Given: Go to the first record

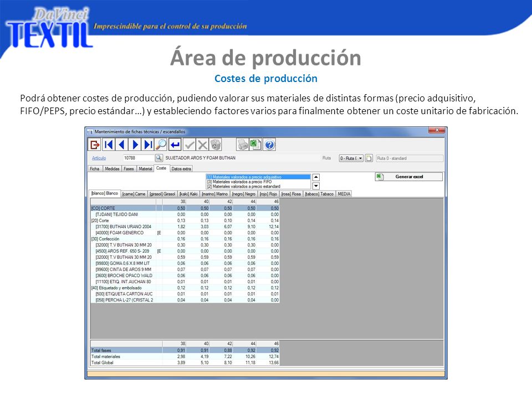Looking at the screenshot, I should (x=108, y=145).
